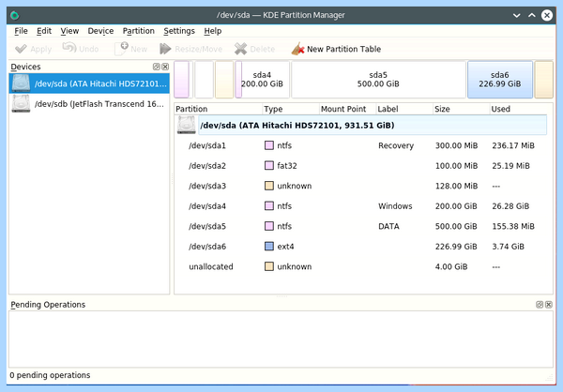Click the 0 pending operations status text
The height and width of the screenshot is (392, 563).
50,375
